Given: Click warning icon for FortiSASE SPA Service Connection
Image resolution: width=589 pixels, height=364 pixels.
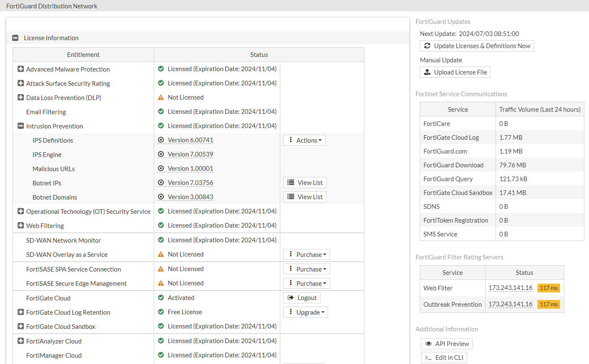Looking at the screenshot, I should (x=161, y=269).
